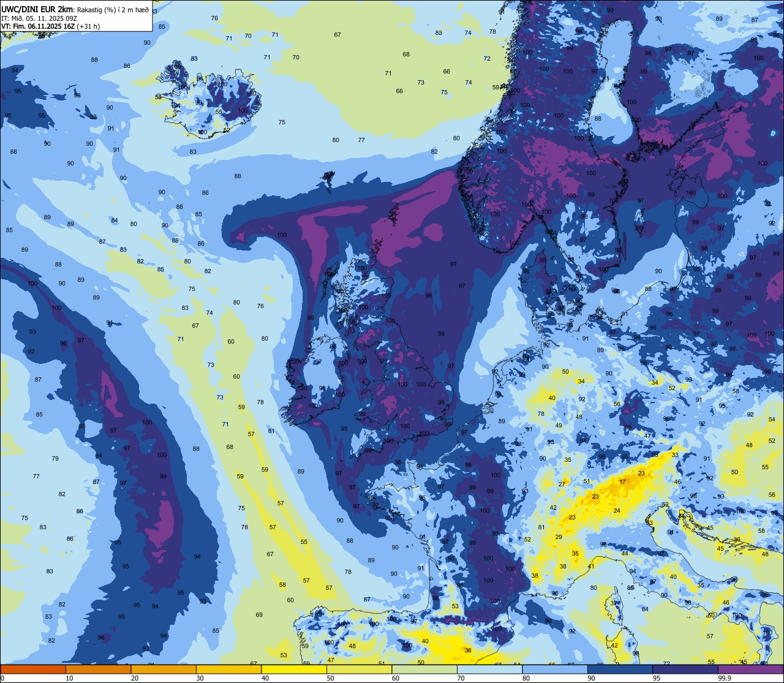Click the legend tick label 99.9
The width and height of the screenshot is (784, 683).
(725, 678)
